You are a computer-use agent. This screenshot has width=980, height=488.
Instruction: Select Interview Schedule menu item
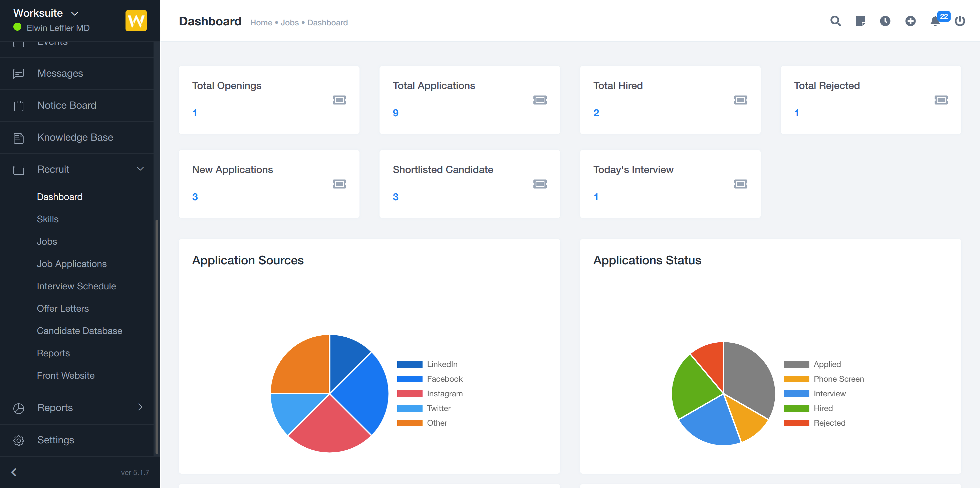coord(76,286)
